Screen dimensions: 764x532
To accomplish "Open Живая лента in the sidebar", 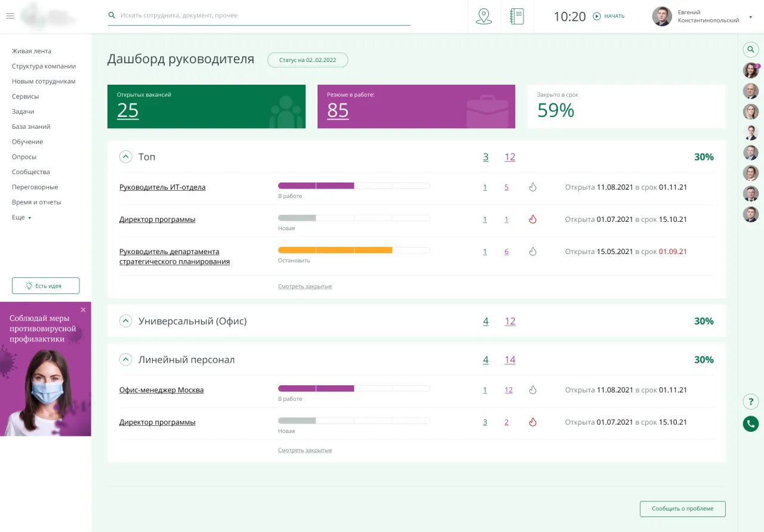I will (x=32, y=51).
